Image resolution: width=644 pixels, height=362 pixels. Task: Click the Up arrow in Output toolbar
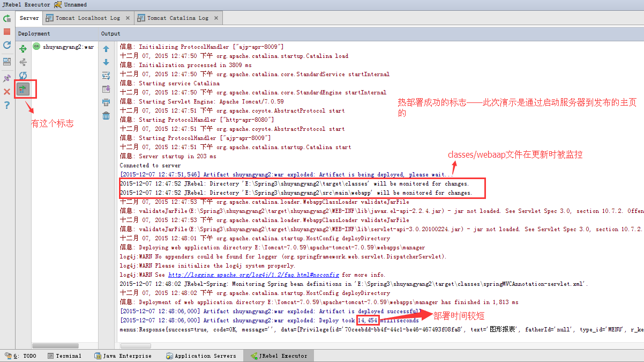(x=106, y=49)
